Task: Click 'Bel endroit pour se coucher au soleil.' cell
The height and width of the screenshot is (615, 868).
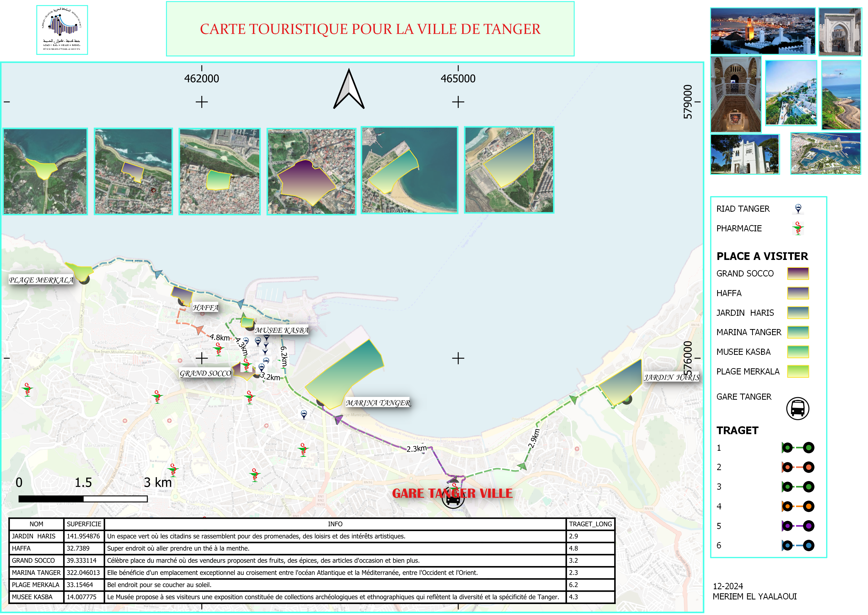Action: click(335, 585)
